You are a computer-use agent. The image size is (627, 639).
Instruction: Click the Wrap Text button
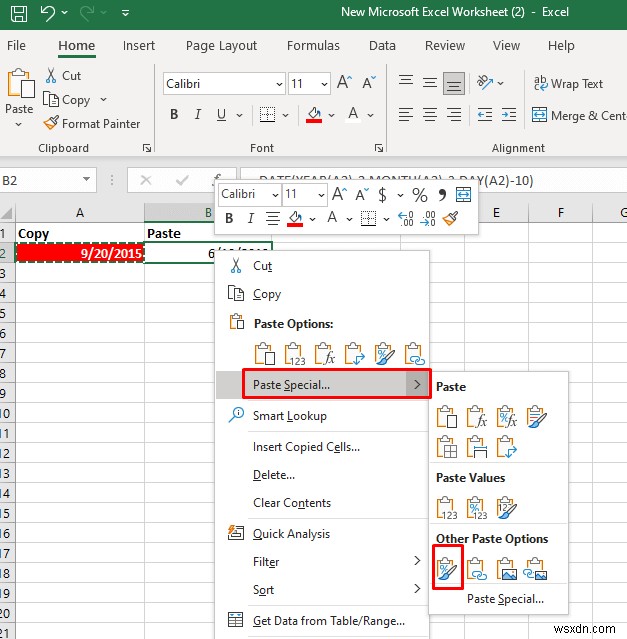point(568,84)
